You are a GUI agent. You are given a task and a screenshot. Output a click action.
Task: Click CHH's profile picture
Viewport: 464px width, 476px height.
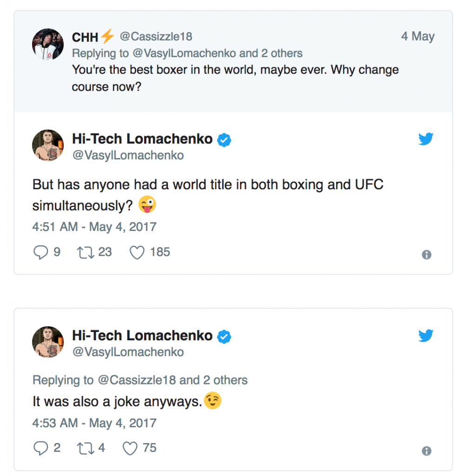47,44
